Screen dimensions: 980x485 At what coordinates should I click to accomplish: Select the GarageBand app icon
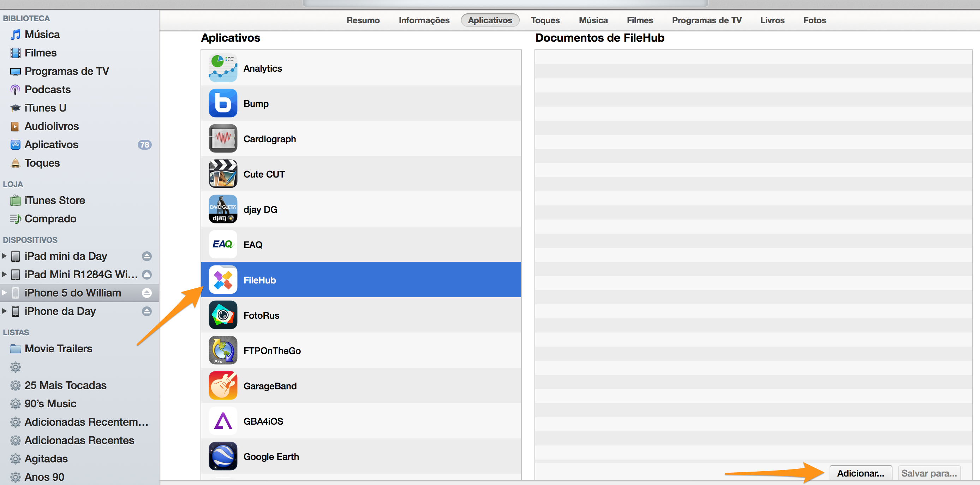223,386
